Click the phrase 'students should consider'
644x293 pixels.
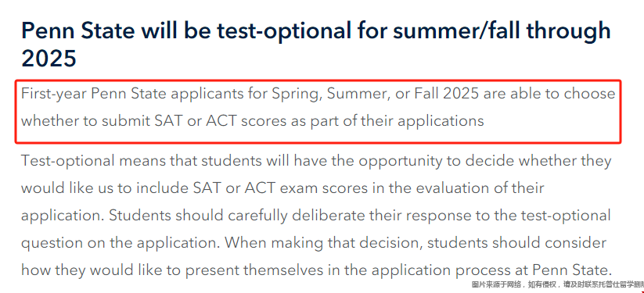(x=516, y=242)
